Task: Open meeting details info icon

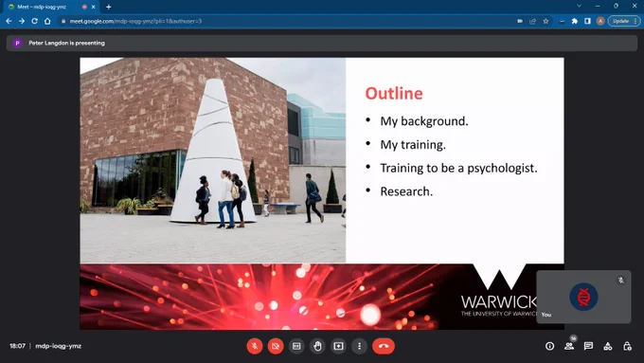Action: (549, 346)
